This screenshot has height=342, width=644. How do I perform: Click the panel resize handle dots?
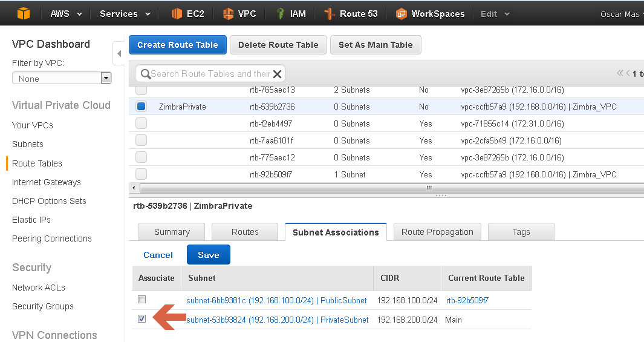pyautogui.click(x=441, y=196)
